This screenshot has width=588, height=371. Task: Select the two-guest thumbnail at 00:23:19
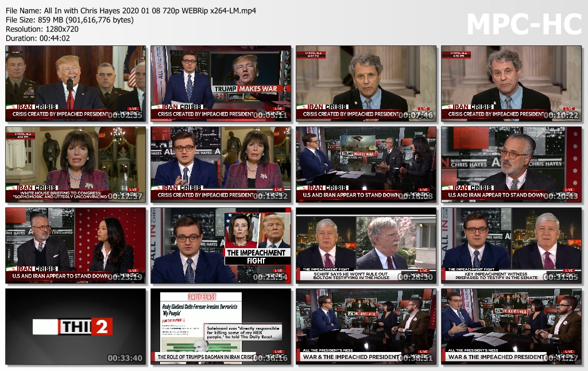click(76, 245)
